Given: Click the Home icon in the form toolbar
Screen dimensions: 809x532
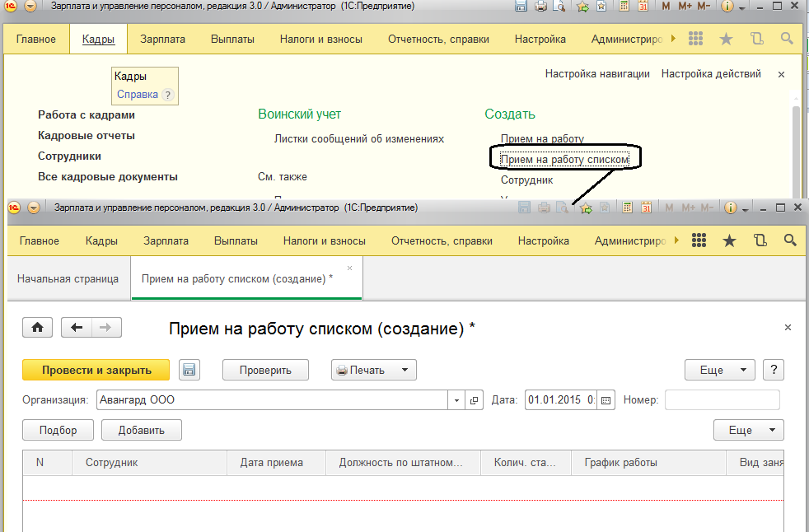Looking at the screenshot, I should [x=37, y=328].
